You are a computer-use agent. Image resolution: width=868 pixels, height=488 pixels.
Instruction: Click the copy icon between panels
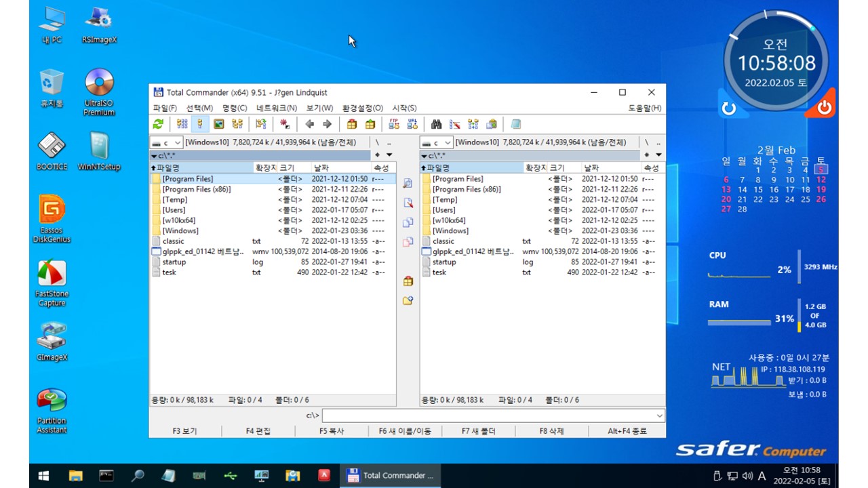(x=408, y=222)
